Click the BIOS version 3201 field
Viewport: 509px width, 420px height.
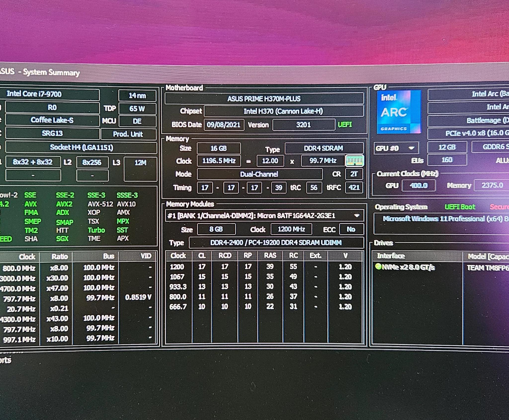point(304,125)
